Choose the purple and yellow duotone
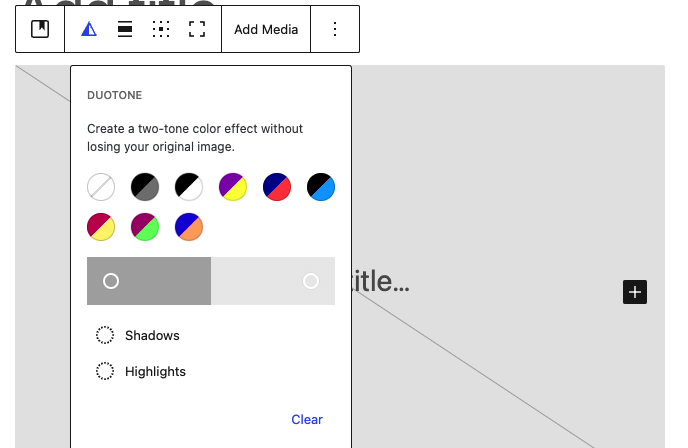Image resolution: width=688 pixels, height=448 pixels. pyautogui.click(x=233, y=187)
